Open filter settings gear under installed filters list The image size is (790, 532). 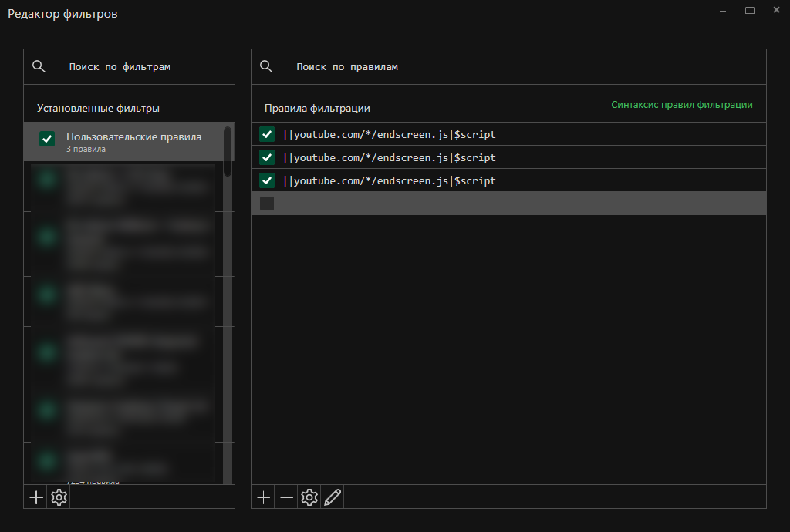(59, 497)
